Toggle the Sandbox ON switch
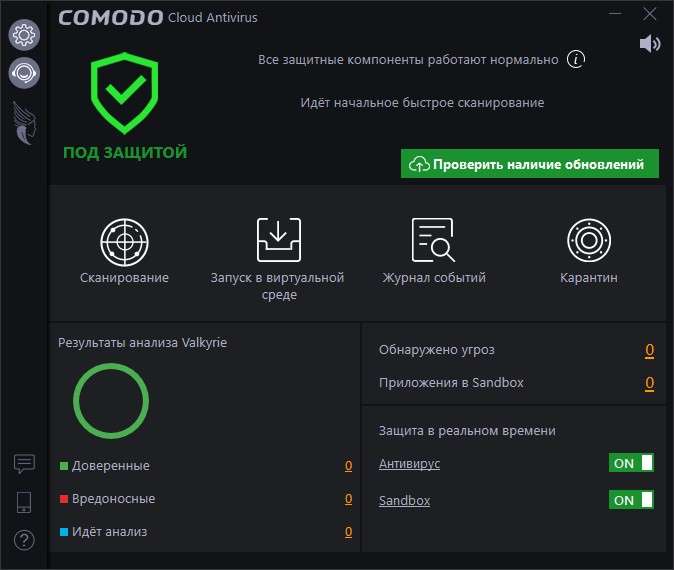The height and width of the screenshot is (570, 674). (x=631, y=500)
